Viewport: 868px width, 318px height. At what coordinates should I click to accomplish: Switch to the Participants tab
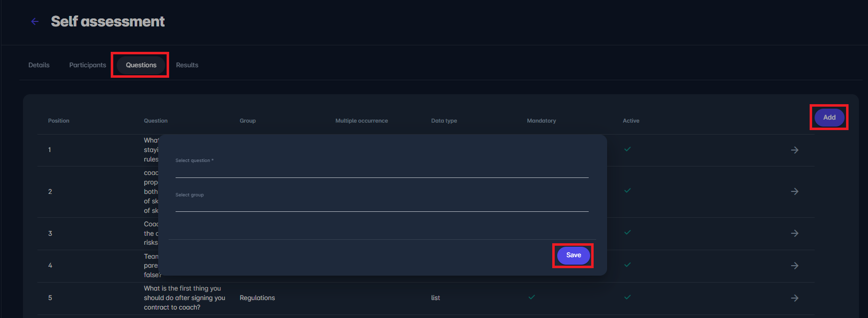(88, 65)
